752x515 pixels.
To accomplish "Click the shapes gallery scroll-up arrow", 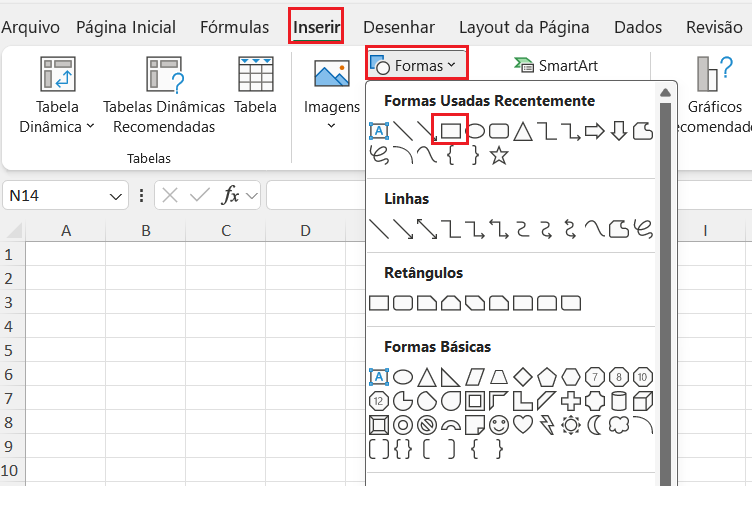I will pos(665,93).
